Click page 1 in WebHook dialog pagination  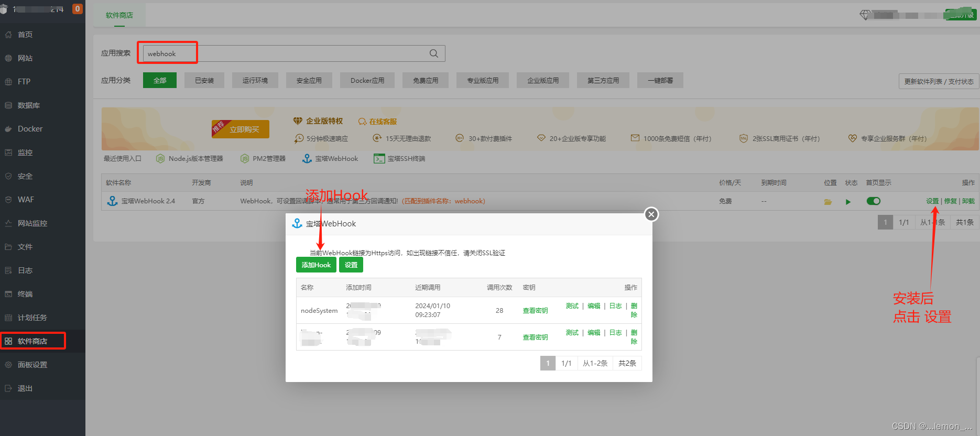click(548, 363)
